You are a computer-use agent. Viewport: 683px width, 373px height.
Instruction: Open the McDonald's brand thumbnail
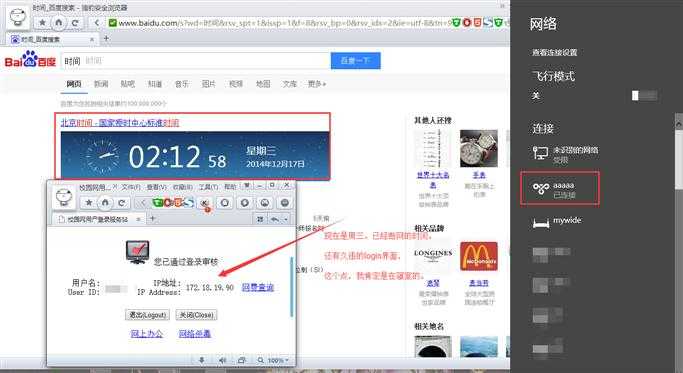coord(479,256)
